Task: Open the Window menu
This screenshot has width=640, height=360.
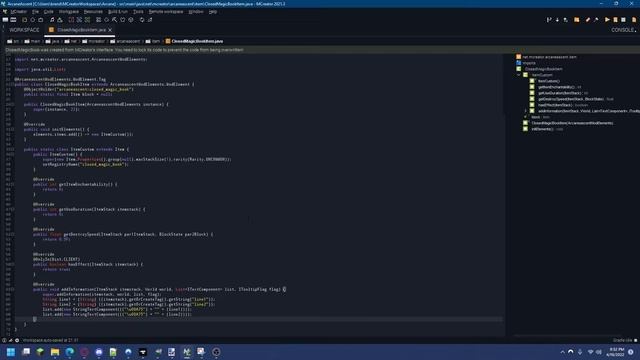Action: (x=196, y=12)
